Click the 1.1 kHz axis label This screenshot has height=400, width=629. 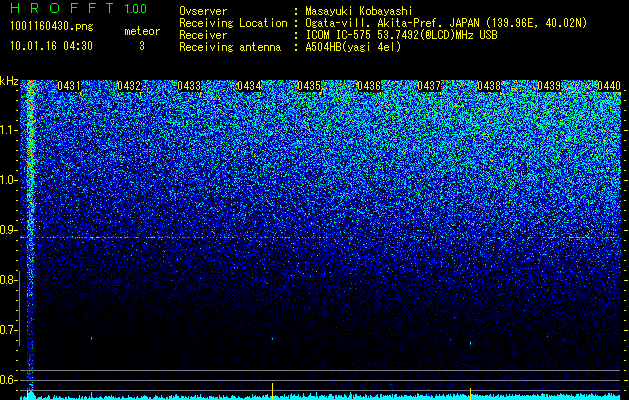click(8, 130)
